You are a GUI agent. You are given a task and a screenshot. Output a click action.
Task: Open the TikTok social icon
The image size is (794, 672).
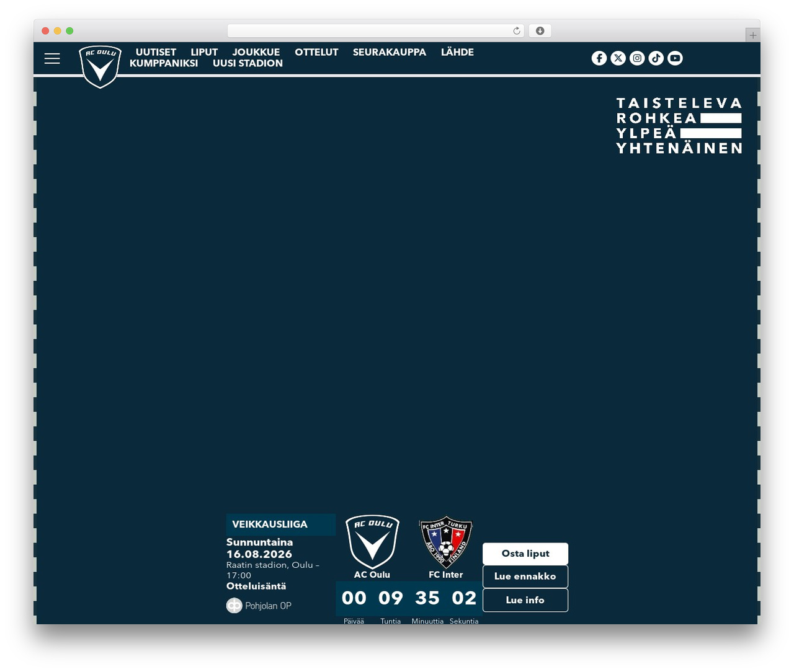(656, 58)
